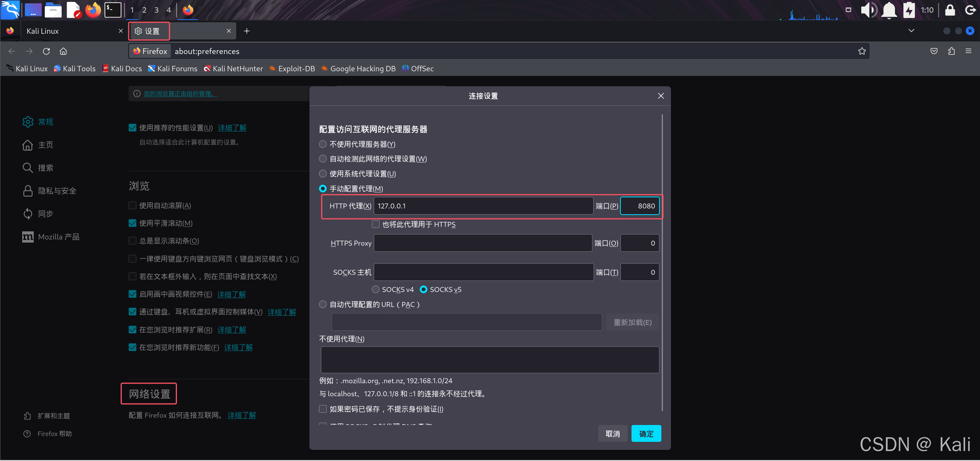Confirm with the cyan 确定 button
Viewport: 980px width, 461px height.
tap(646, 433)
